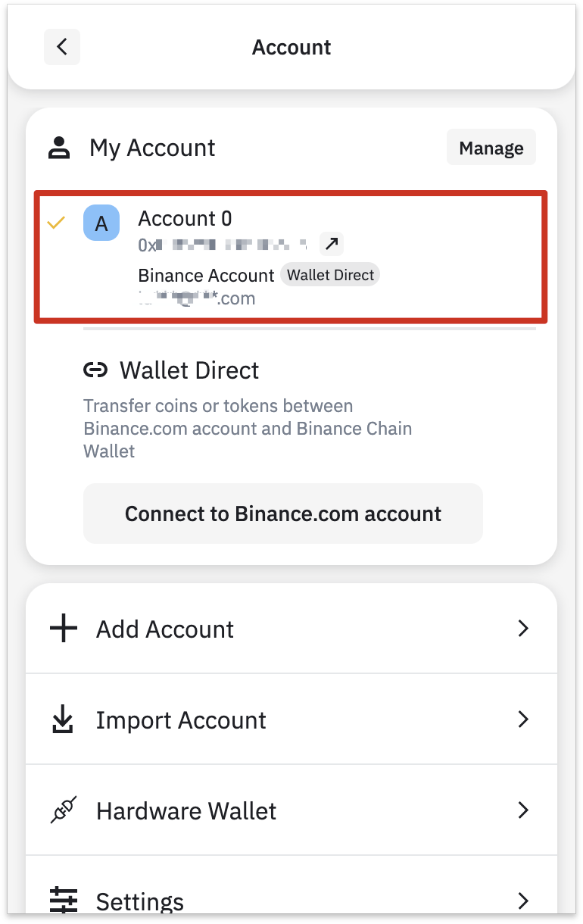Viewport: 583px width, 924px height.
Task: Click the plus icon for Add Account
Action: click(x=64, y=629)
